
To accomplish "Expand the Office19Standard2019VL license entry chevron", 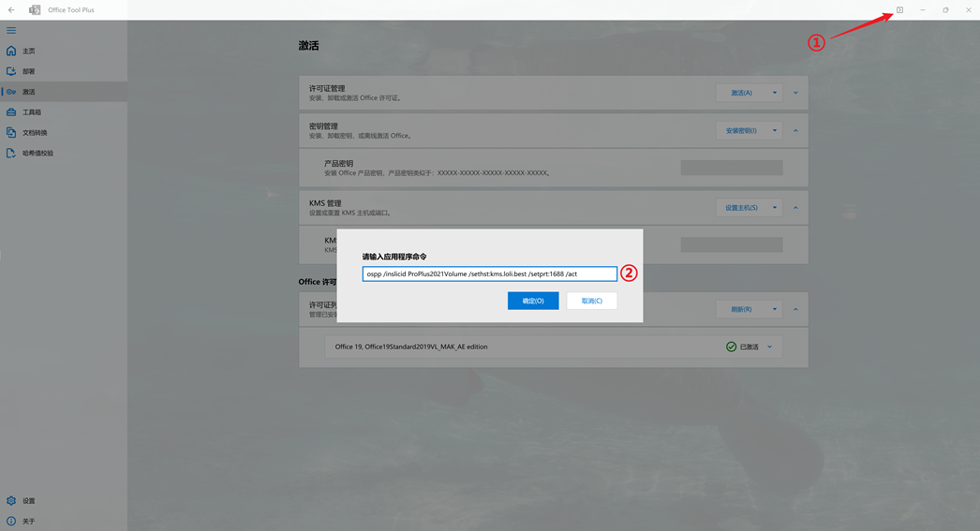I will 770,347.
